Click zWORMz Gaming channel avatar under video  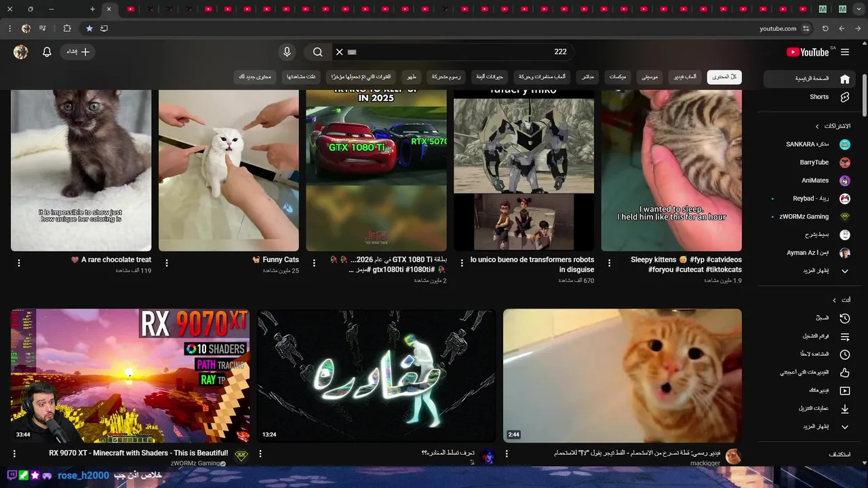(x=241, y=456)
